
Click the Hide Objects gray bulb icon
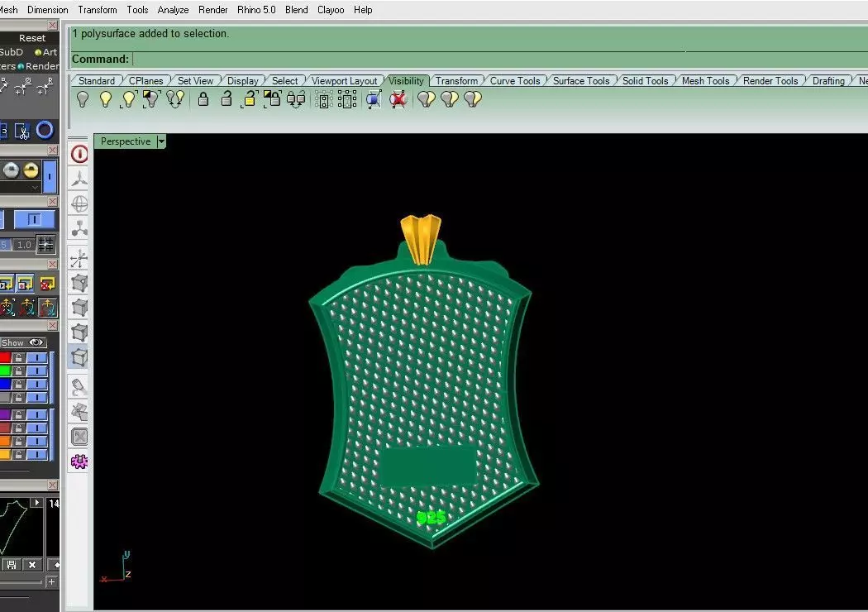click(x=83, y=99)
